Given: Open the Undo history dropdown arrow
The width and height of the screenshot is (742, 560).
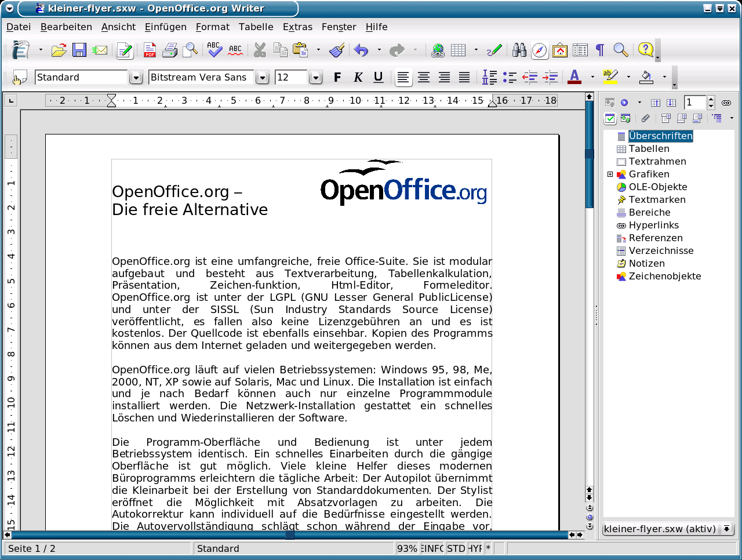Looking at the screenshot, I should (x=379, y=50).
